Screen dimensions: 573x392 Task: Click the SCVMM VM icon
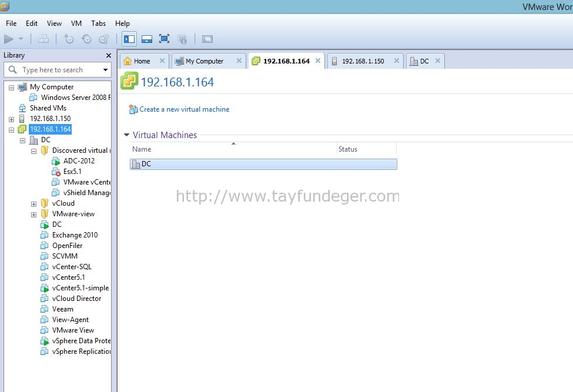[44, 256]
